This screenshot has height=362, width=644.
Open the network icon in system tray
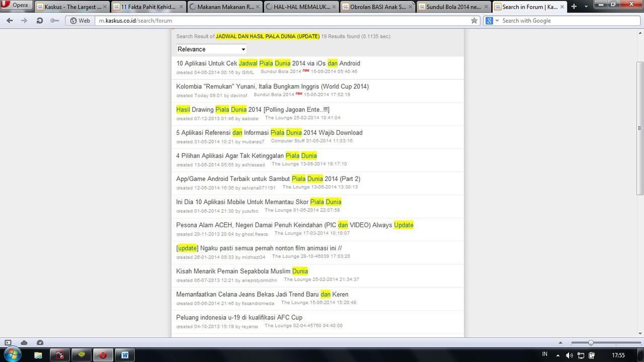point(581,355)
